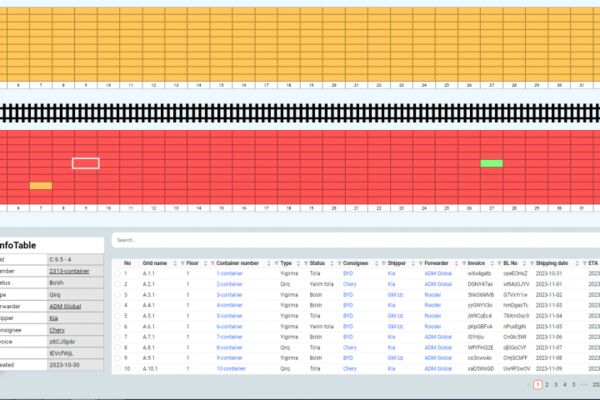600x400 pixels.
Task: Click BYD consignee in row 1
Action: (x=348, y=274)
